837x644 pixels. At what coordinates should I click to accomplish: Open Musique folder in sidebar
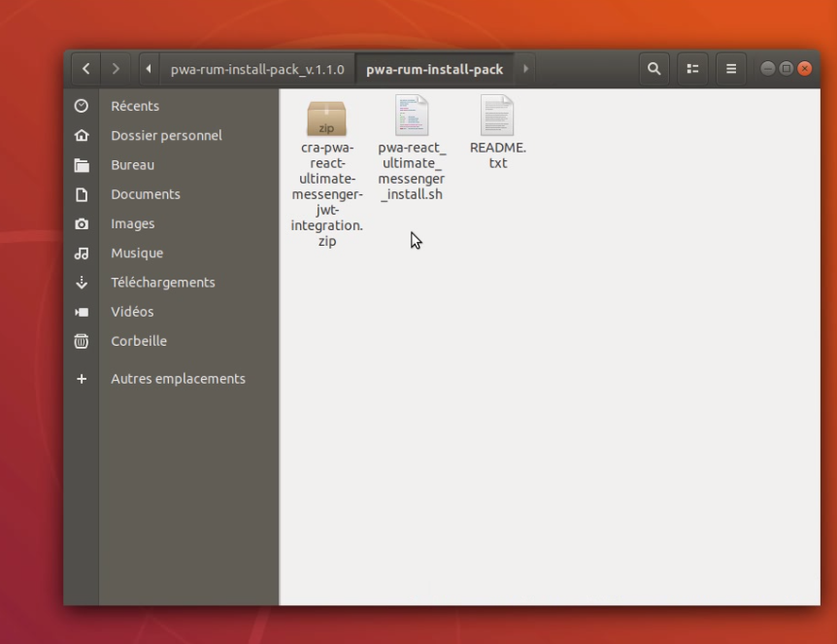click(137, 253)
